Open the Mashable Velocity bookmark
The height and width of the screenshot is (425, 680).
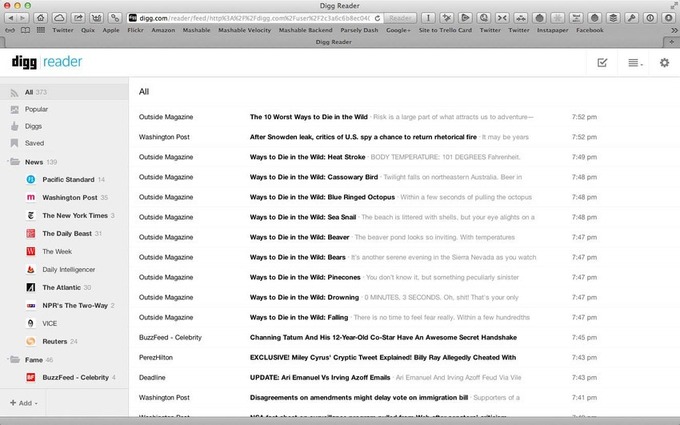245,30
